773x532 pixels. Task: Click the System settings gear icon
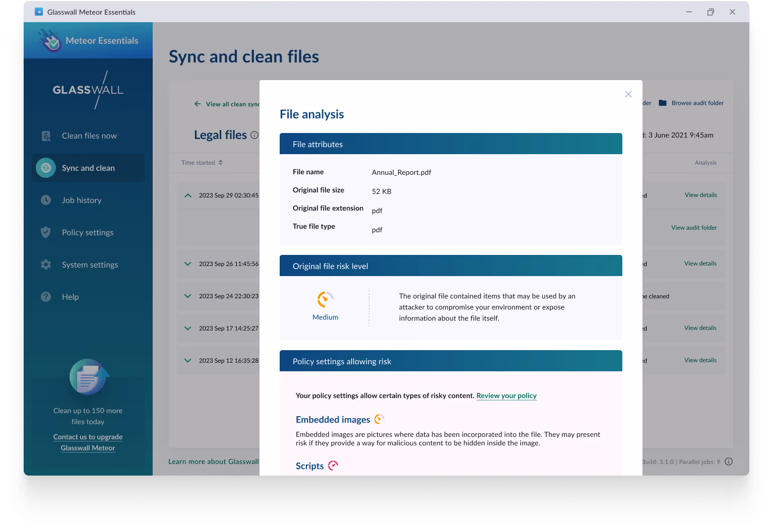tap(46, 264)
